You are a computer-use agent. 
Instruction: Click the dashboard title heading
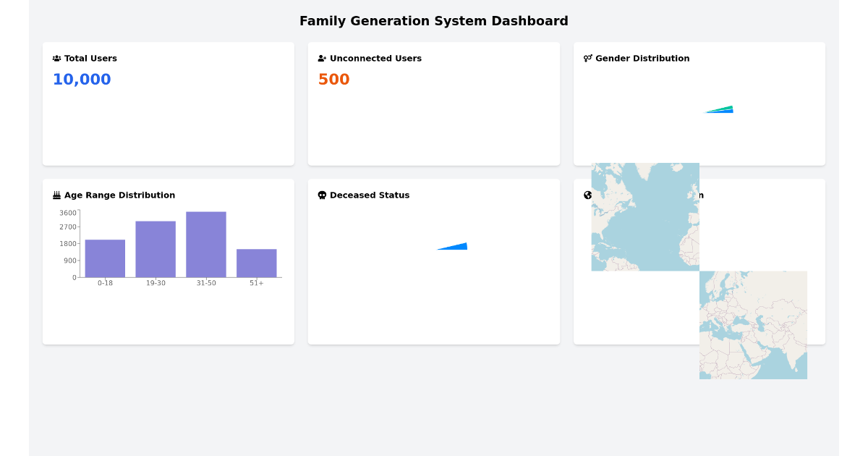tap(434, 21)
